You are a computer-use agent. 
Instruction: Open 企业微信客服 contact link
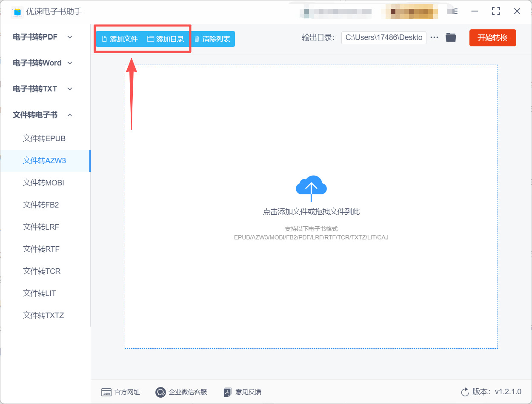[x=181, y=392]
